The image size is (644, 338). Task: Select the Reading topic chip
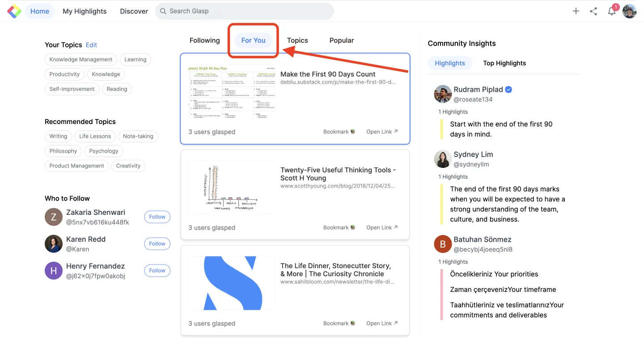(117, 89)
